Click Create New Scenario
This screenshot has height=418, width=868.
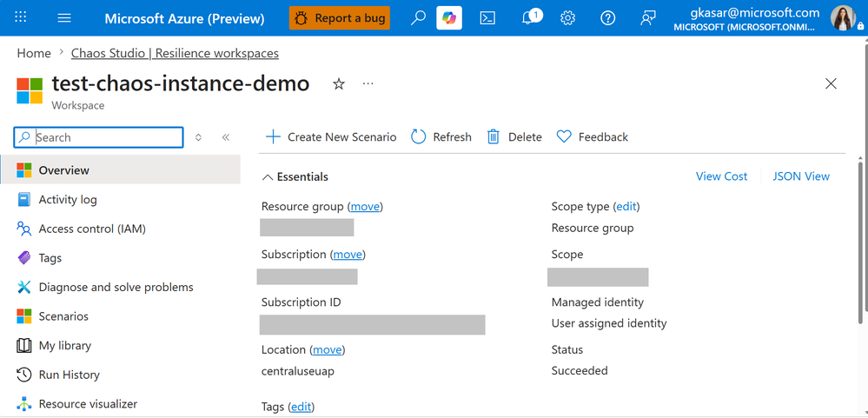331,136
